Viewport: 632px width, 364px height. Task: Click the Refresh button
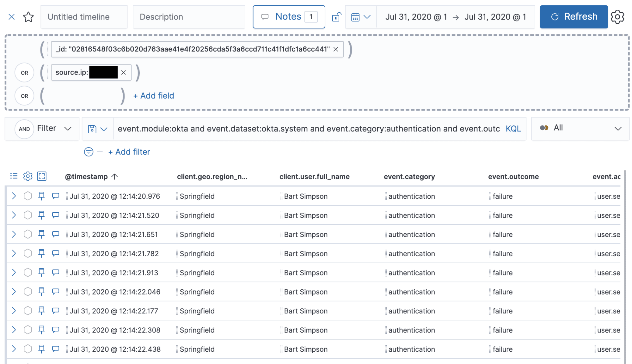[x=574, y=17]
